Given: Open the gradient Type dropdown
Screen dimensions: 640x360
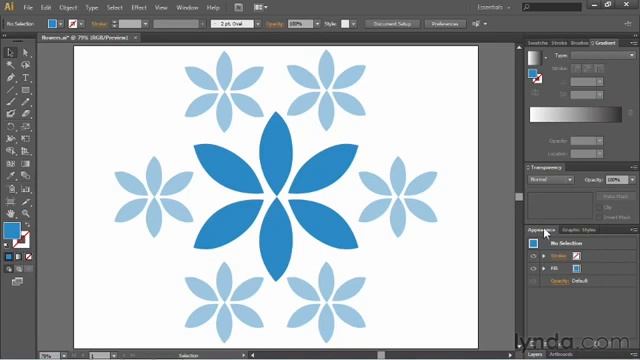Looking at the screenshot, I should [x=603, y=55].
